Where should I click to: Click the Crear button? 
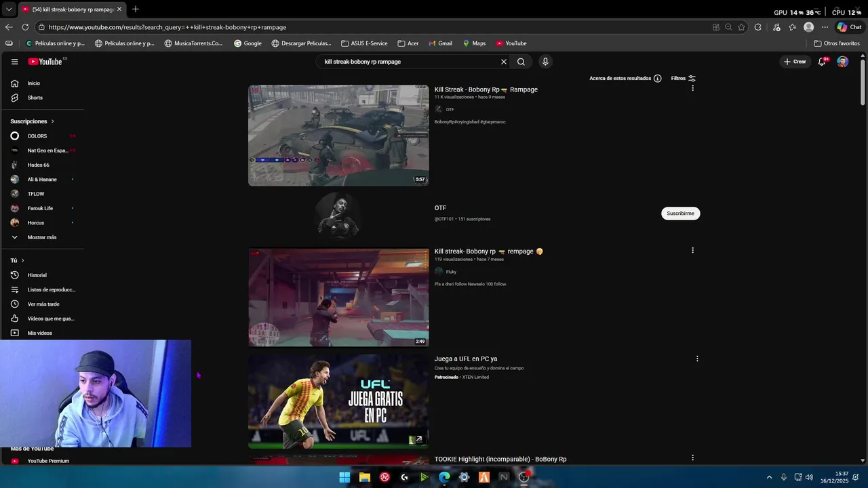pyautogui.click(x=795, y=62)
